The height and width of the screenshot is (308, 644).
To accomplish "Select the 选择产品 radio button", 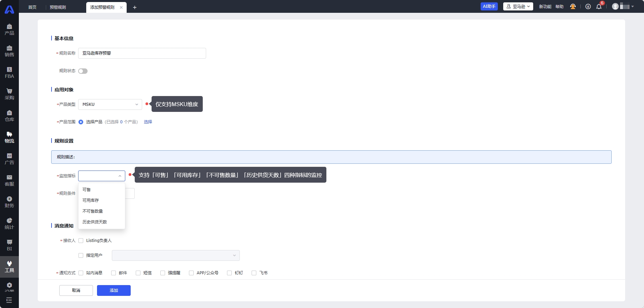I will click(x=81, y=122).
